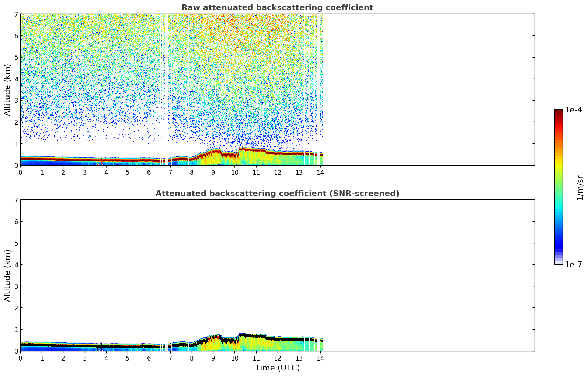
Task: Click the "Raw attenuated backscattering coefficient" plot title
Action: tap(277, 8)
